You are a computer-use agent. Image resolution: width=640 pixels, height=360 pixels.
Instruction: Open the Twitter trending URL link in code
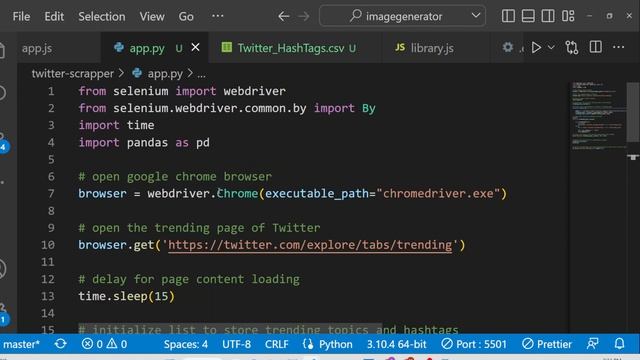pos(310,245)
